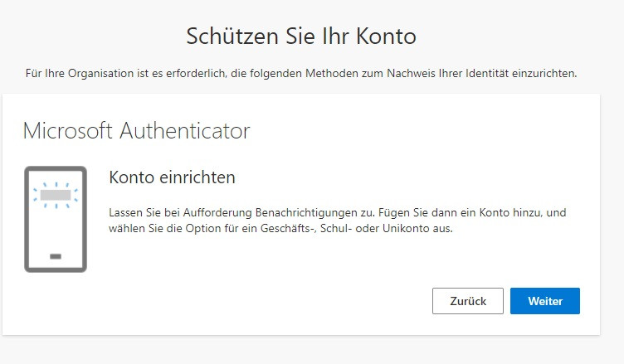Click the Konto einrichten heading
The height and width of the screenshot is (364, 624).
(172, 177)
